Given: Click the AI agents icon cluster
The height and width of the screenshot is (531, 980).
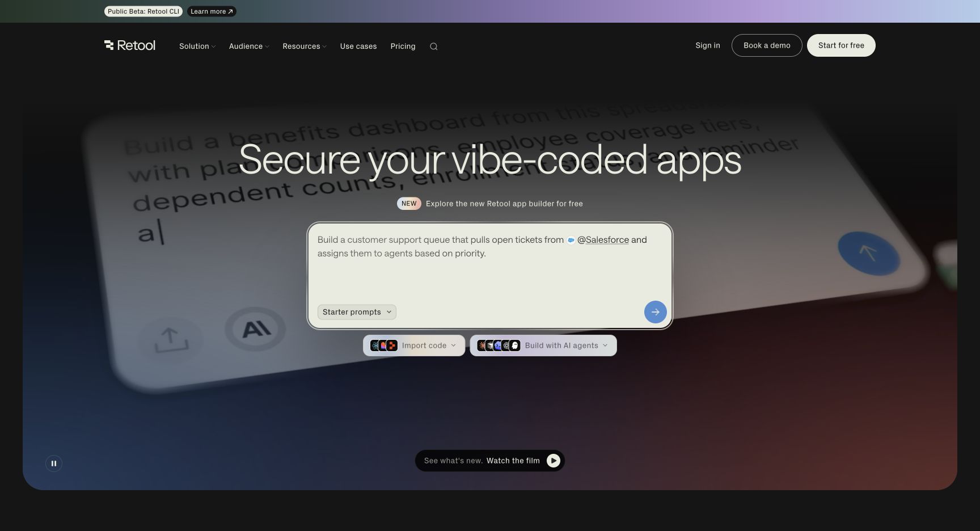Looking at the screenshot, I should [x=499, y=345].
